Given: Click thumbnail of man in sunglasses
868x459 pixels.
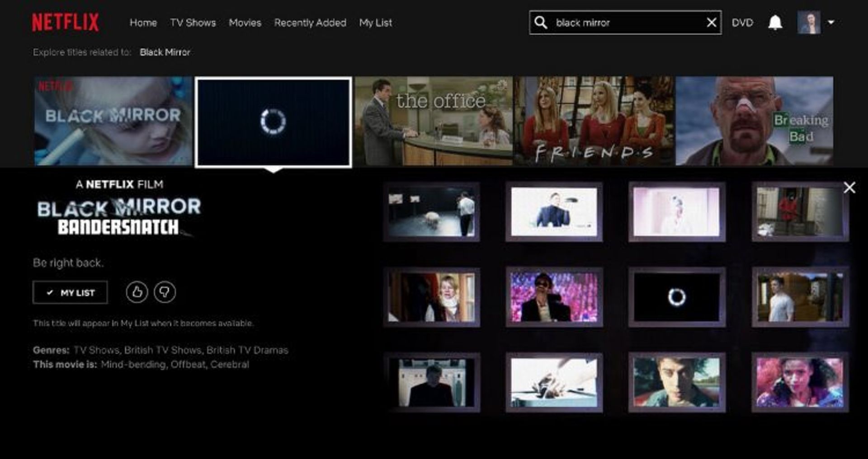Looking at the screenshot, I should 554,297.
